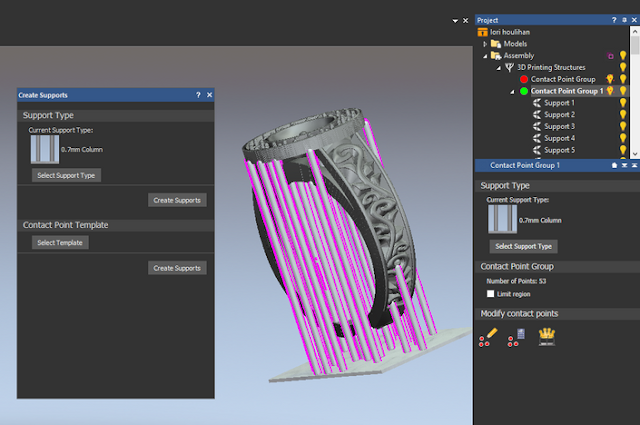
Task: Open the viewport dropdown arrow near top
Action: pos(455,20)
